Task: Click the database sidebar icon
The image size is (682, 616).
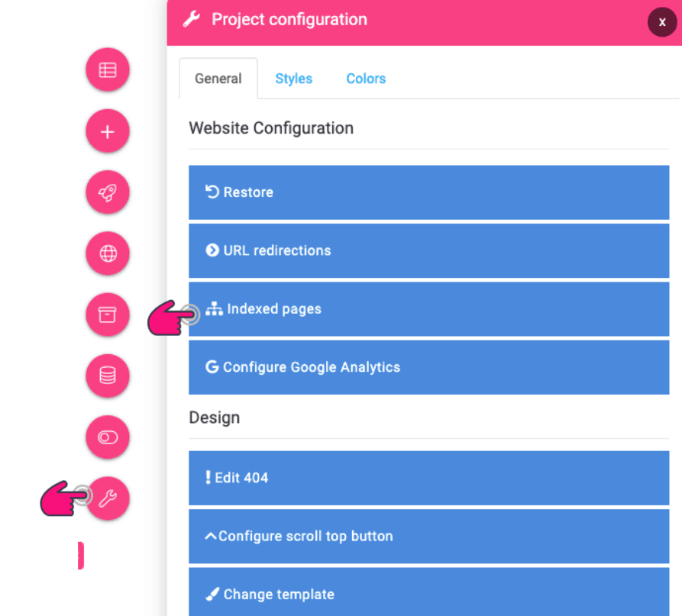Action: click(108, 376)
